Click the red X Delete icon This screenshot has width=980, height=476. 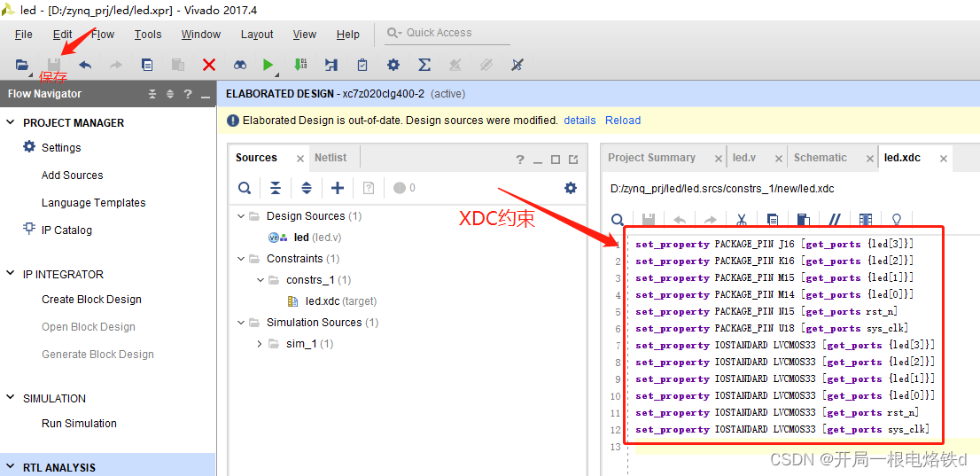pyautogui.click(x=209, y=65)
